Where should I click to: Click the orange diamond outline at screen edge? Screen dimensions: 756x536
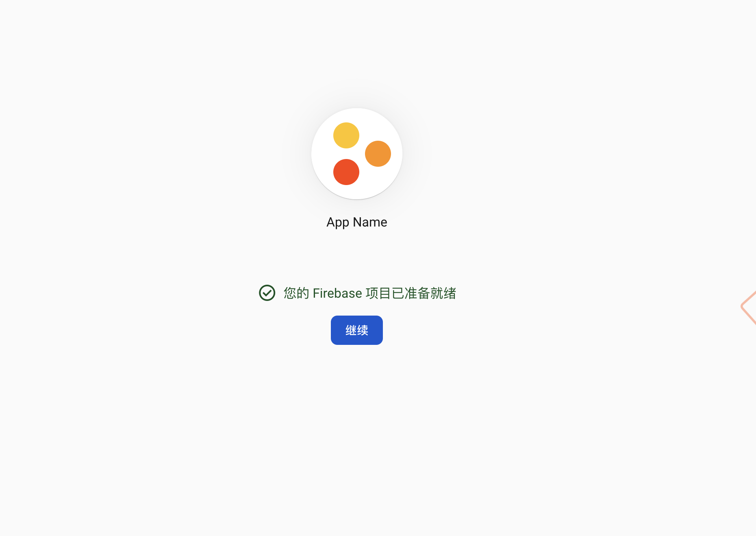pos(748,307)
